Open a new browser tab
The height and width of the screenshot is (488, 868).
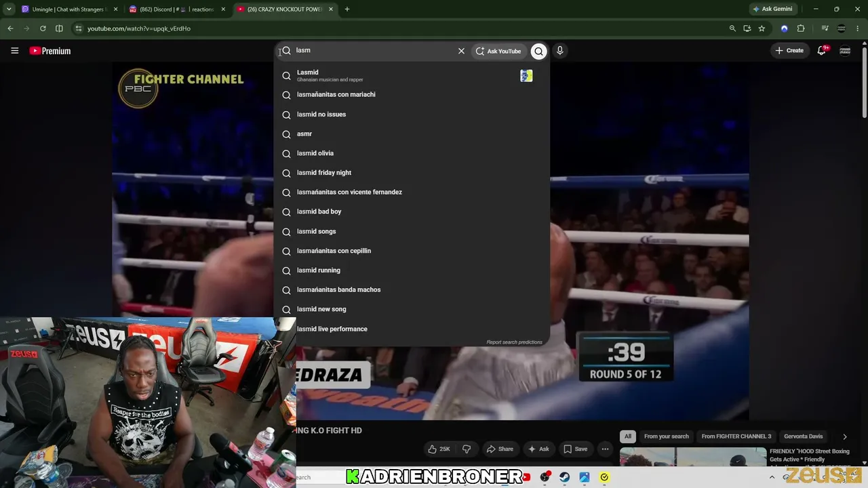click(347, 9)
